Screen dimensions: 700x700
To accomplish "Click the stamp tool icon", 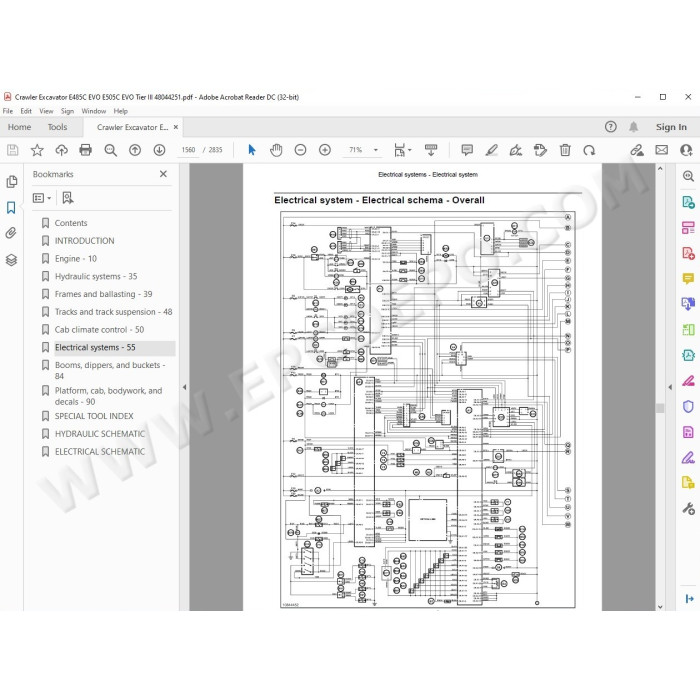I will click(540, 150).
